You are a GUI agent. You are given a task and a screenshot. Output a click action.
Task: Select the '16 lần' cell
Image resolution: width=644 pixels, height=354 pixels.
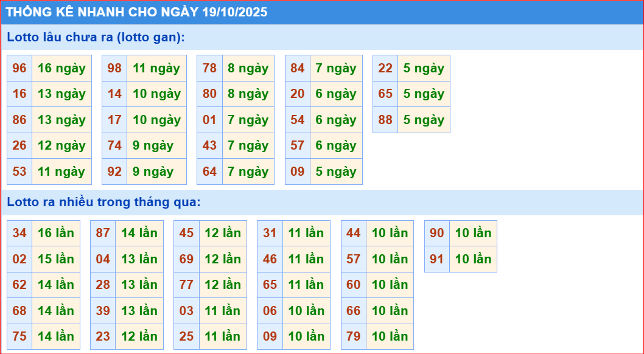tap(56, 233)
